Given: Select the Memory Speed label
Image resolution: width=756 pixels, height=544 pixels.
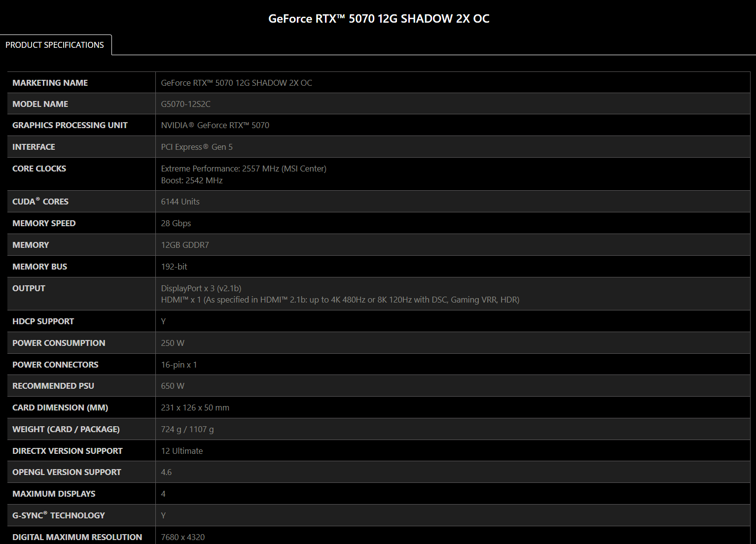Looking at the screenshot, I should pos(44,223).
